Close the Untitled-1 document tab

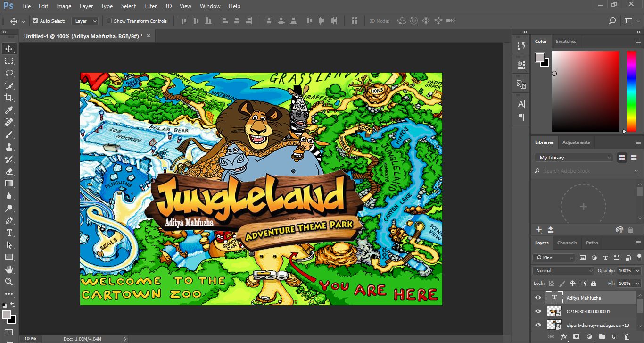[x=149, y=36]
